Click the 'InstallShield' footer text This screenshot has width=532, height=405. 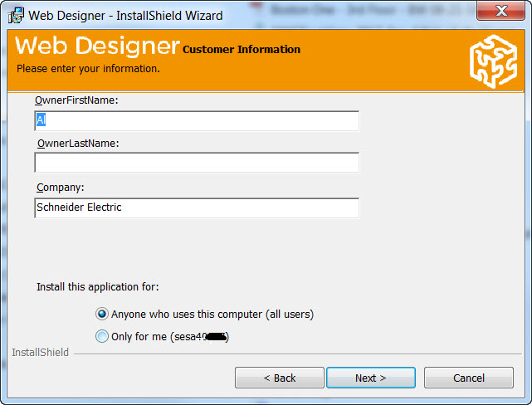point(41,353)
